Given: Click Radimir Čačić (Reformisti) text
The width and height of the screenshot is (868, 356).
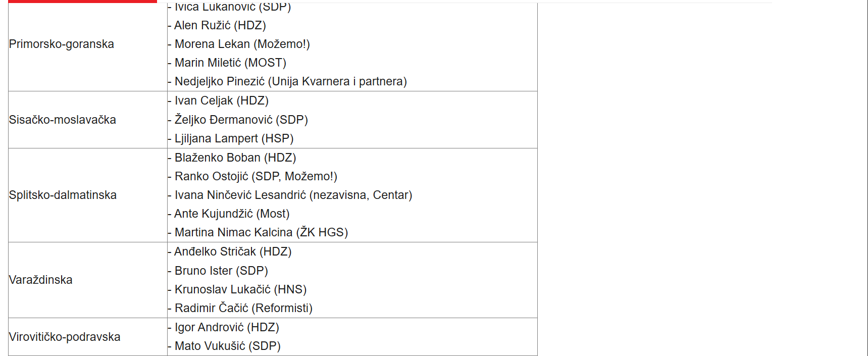Looking at the screenshot, I should [x=243, y=308].
